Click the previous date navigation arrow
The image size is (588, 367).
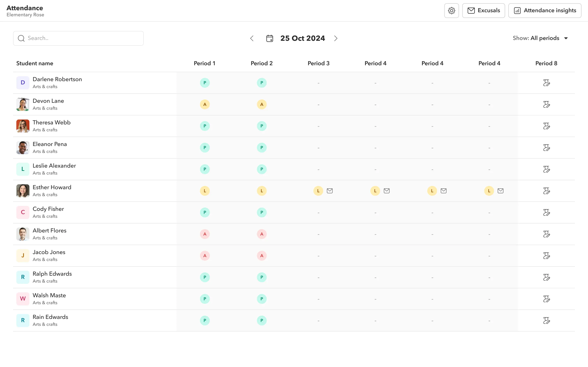pos(252,38)
